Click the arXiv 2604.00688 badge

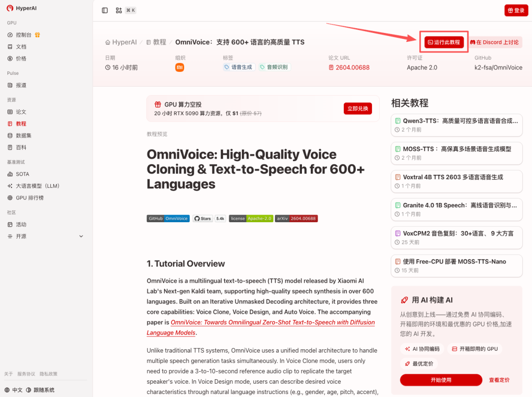[x=296, y=219]
